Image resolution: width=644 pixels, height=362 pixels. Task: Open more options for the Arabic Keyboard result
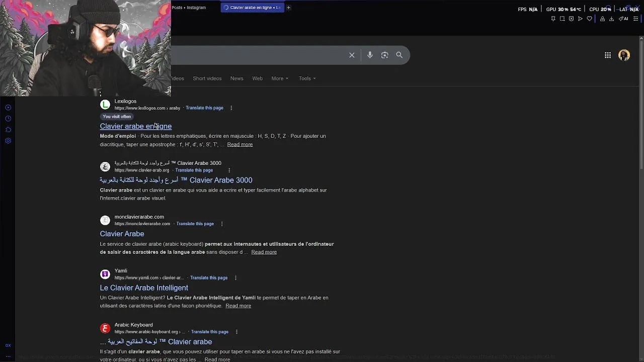pyautogui.click(x=236, y=332)
